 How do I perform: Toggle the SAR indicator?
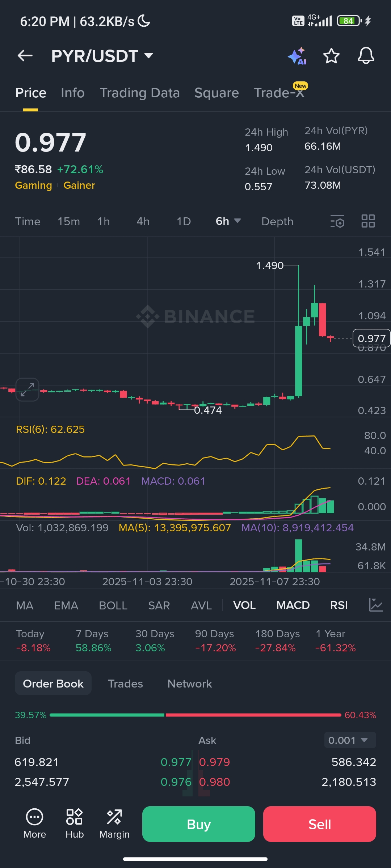(159, 605)
